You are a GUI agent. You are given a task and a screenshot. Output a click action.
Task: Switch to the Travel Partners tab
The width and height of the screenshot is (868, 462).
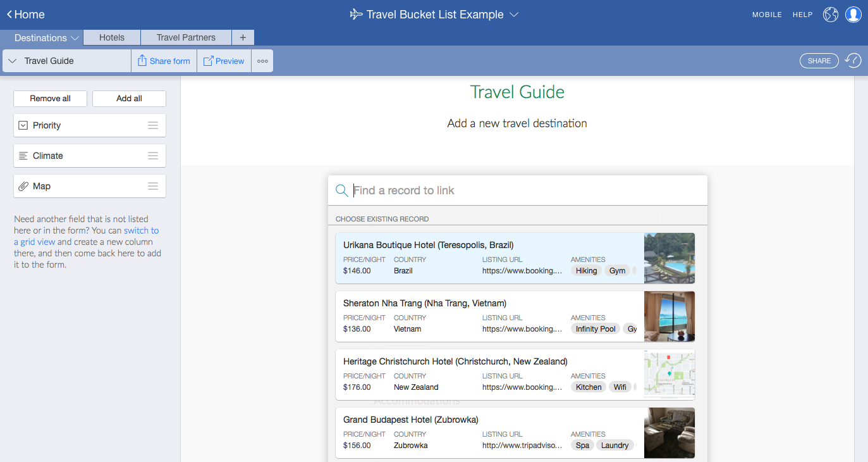(185, 37)
